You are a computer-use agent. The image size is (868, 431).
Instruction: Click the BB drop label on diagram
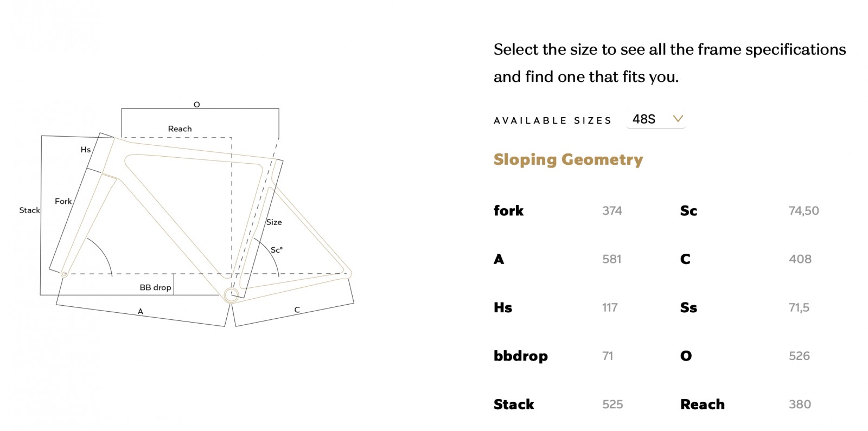(x=155, y=287)
